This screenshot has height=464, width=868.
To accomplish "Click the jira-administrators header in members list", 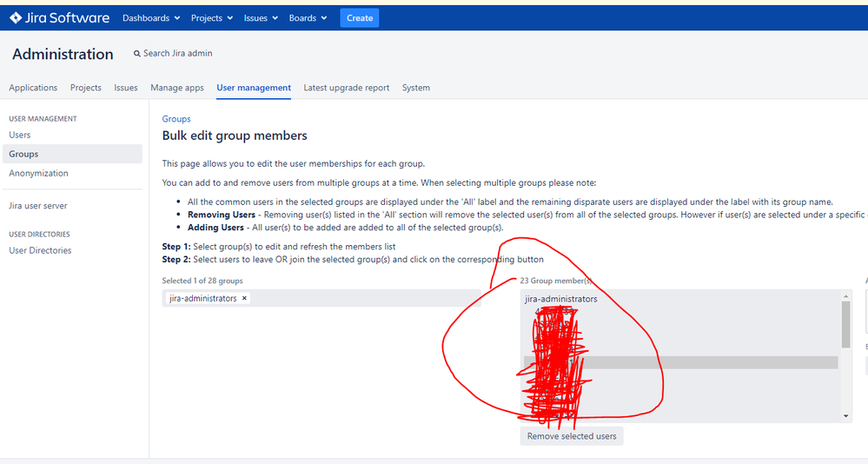I will pyautogui.click(x=561, y=299).
